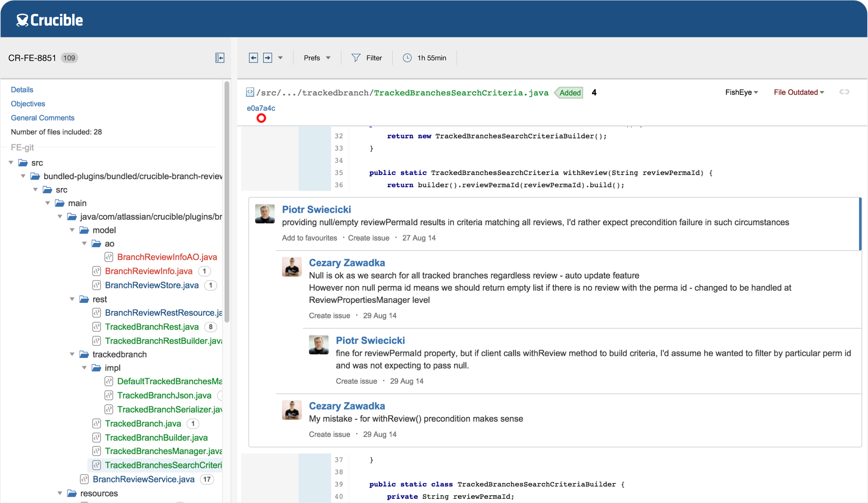The image size is (868, 503).
Task: Select General Comments section
Action: pos(42,118)
